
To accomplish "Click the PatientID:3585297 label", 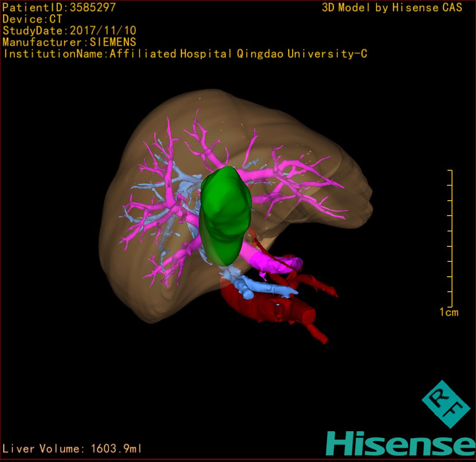I will click(x=59, y=7).
